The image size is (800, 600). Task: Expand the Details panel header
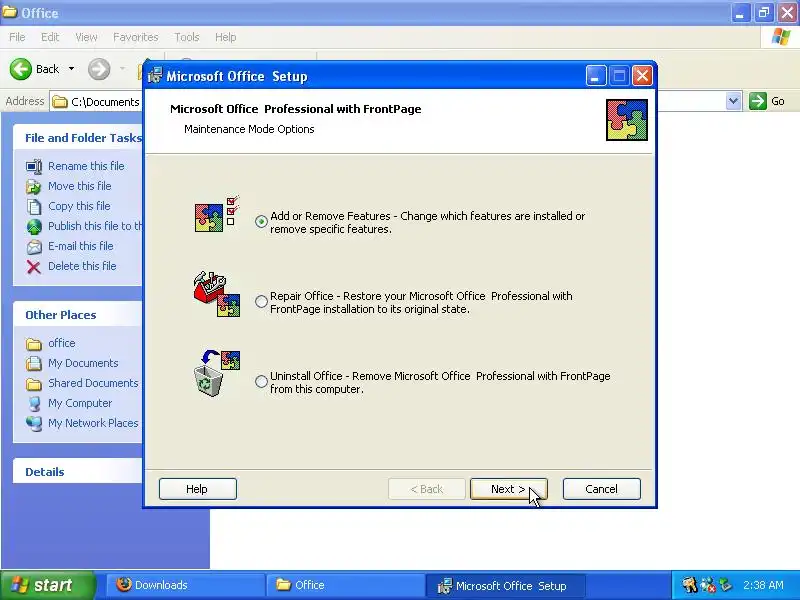click(x=78, y=472)
